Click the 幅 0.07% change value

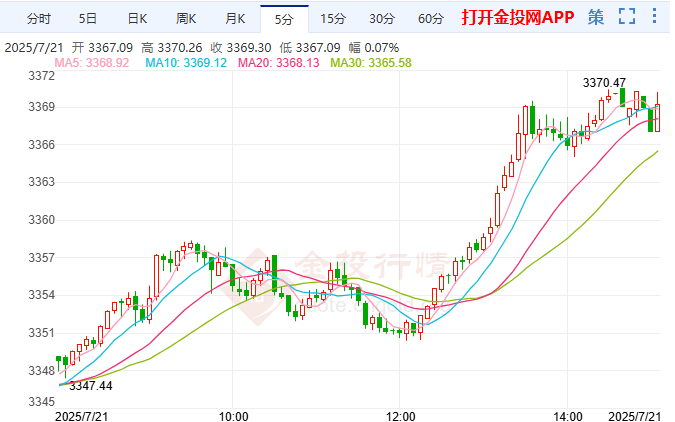point(374,47)
